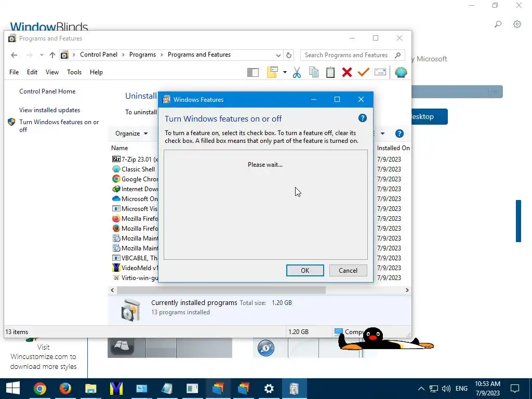Screen dimensions: 532x399
Task: Open the notification center icon
Action: (x=515, y=389)
